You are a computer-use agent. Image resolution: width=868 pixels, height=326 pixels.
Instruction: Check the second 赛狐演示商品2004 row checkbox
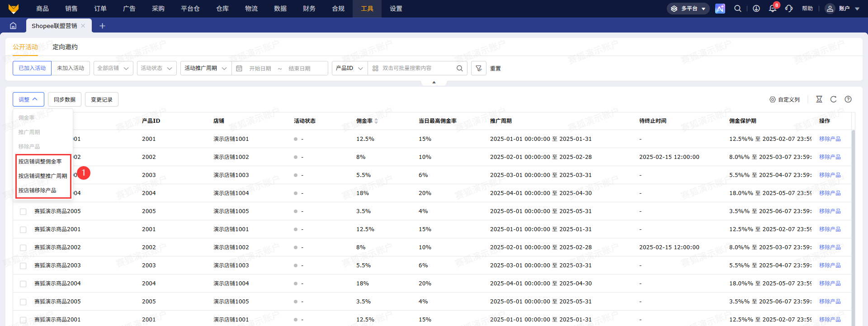click(x=23, y=284)
